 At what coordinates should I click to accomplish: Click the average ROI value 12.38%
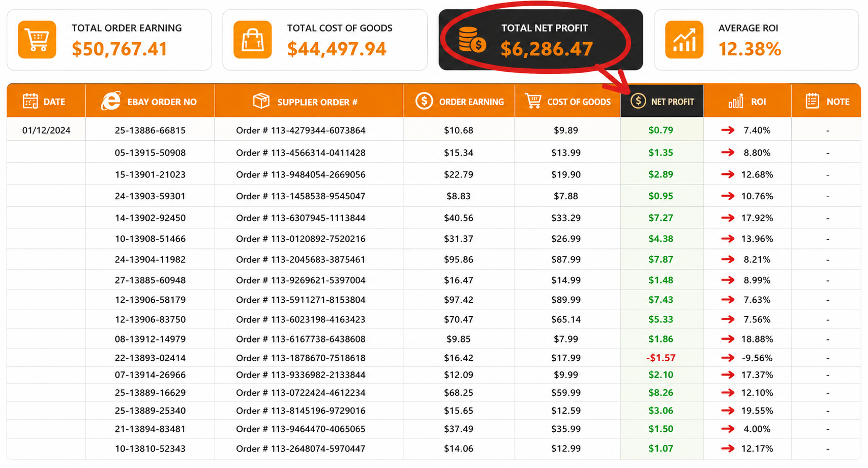(750, 49)
